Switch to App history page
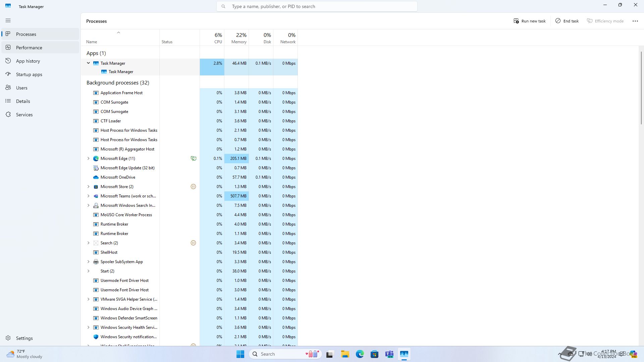This screenshot has height=362, width=644. tap(40, 61)
